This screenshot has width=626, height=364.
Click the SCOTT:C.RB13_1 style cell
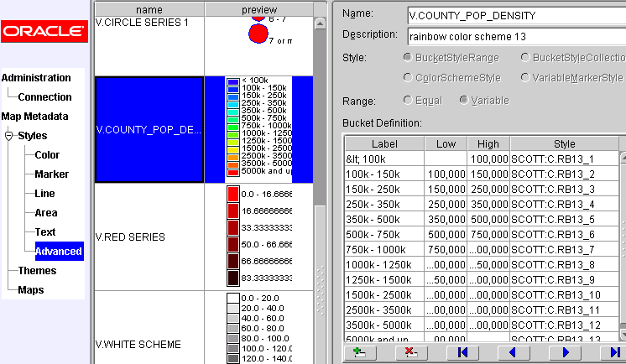tap(565, 159)
